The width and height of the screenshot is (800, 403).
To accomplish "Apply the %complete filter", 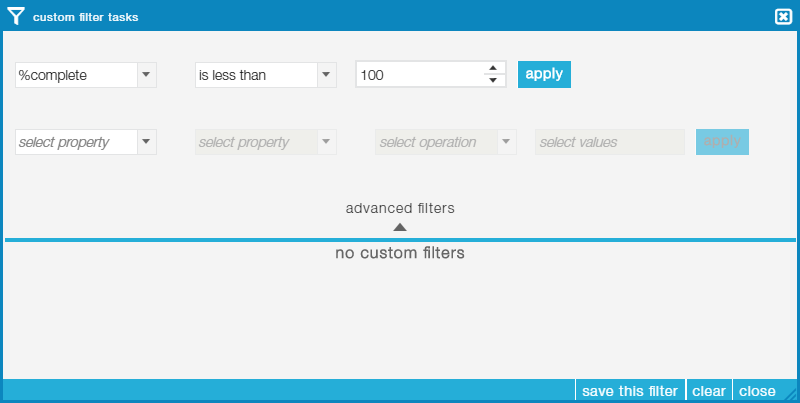I will pyautogui.click(x=544, y=74).
